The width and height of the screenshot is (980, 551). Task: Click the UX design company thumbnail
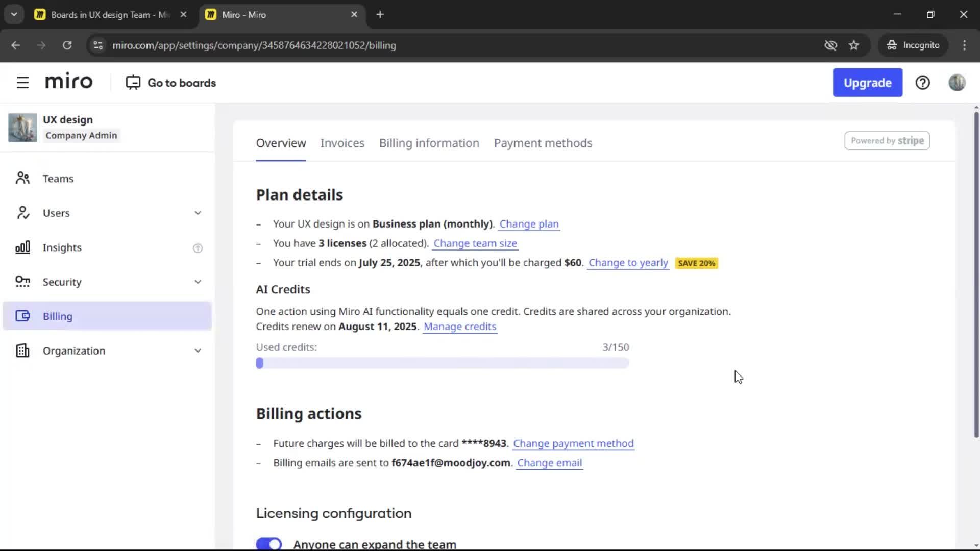pyautogui.click(x=22, y=128)
